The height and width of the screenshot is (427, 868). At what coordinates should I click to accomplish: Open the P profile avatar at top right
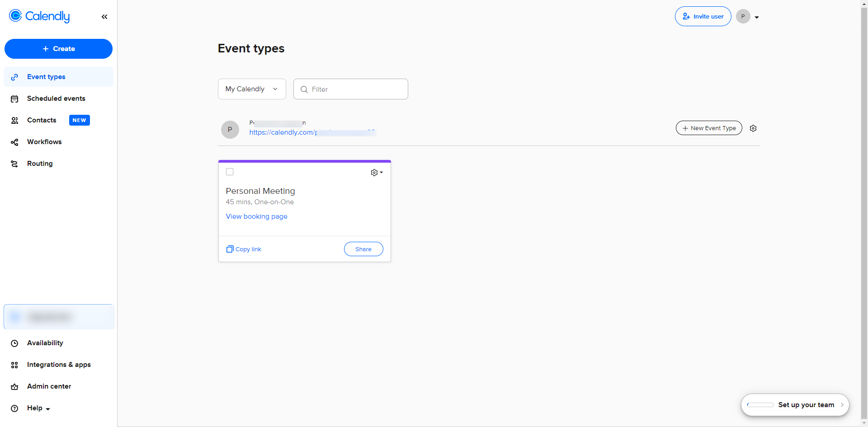(743, 16)
